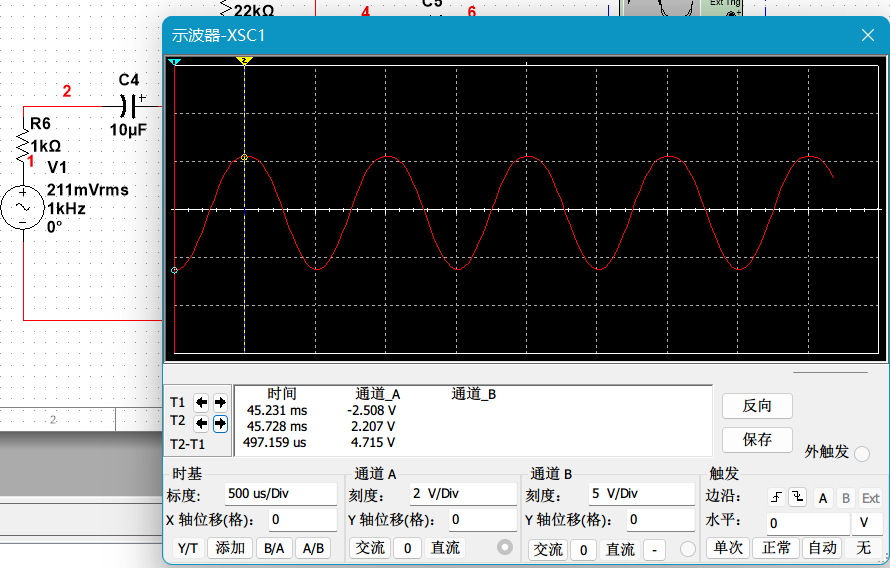Screen dimensions: 890x568
Task: Edit channel B 刻度 5 V/Div field
Action: pos(641,494)
